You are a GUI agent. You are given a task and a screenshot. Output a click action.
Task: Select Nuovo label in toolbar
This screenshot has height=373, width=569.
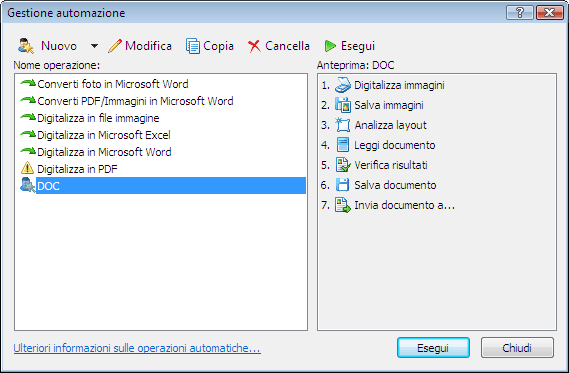[x=59, y=46]
